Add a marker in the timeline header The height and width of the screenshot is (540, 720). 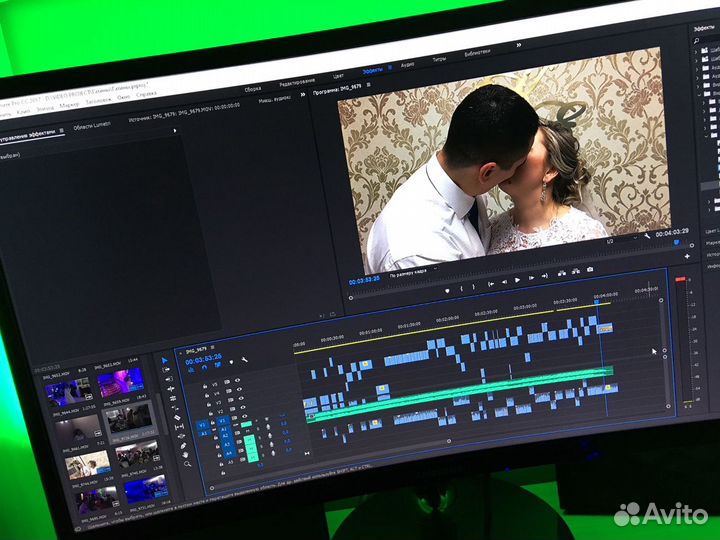[231, 362]
